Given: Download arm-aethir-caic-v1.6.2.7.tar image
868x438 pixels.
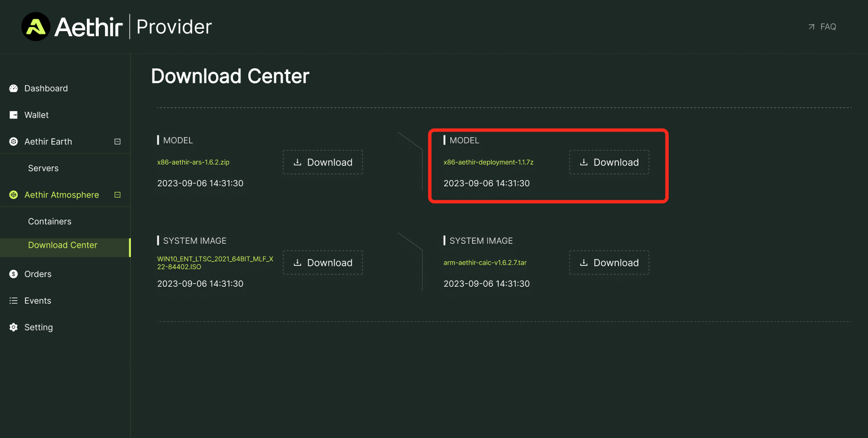Looking at the screenshot, I should 609,262.
